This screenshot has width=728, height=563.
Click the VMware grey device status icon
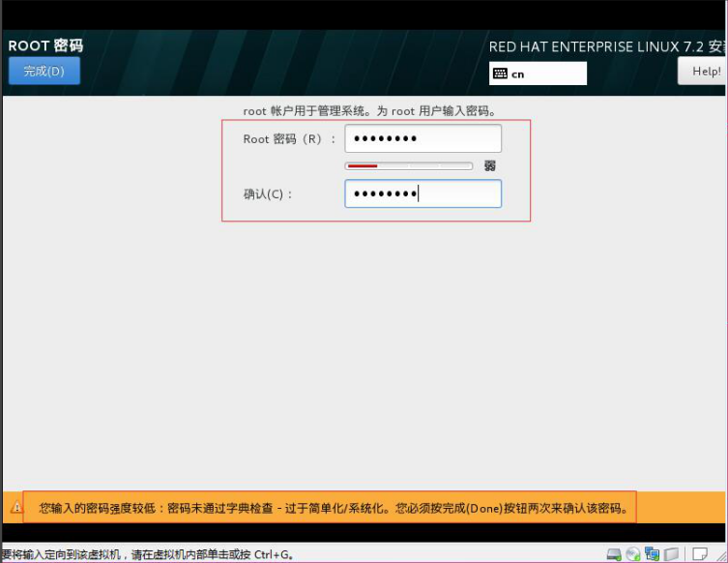672,554
